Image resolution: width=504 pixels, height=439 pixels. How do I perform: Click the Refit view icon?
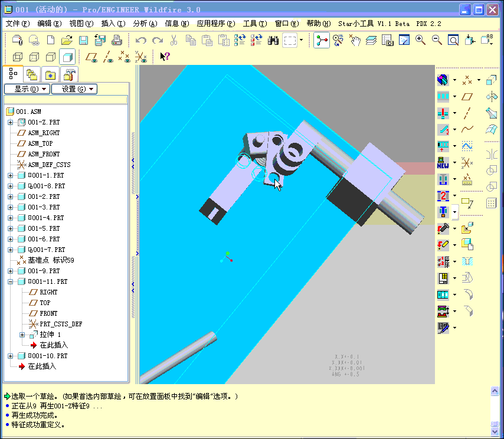(453, 40)
